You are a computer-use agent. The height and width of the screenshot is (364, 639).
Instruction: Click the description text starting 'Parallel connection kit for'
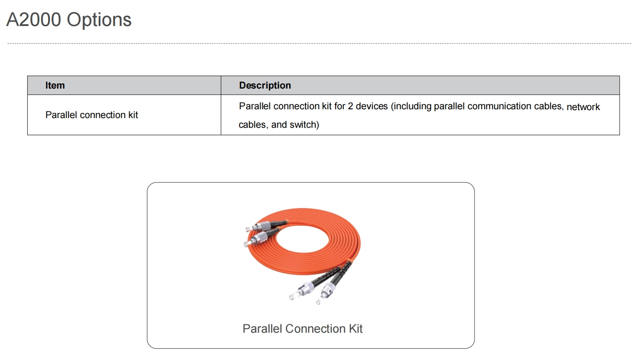(419, 115)
